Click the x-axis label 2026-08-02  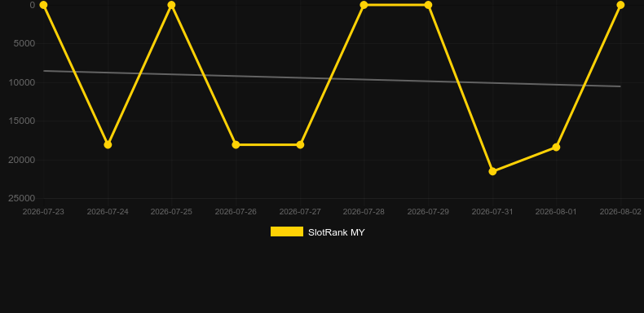(x=620, y=212)
